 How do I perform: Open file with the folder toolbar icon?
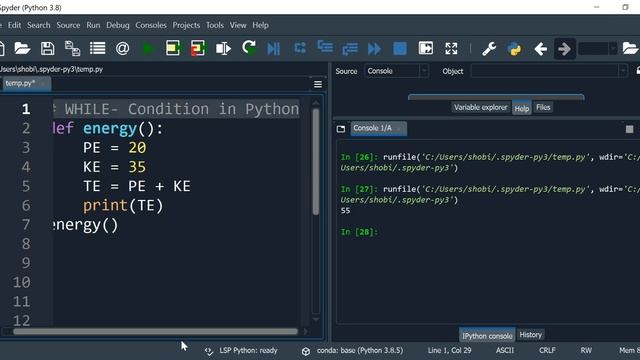tap(22, 49)
